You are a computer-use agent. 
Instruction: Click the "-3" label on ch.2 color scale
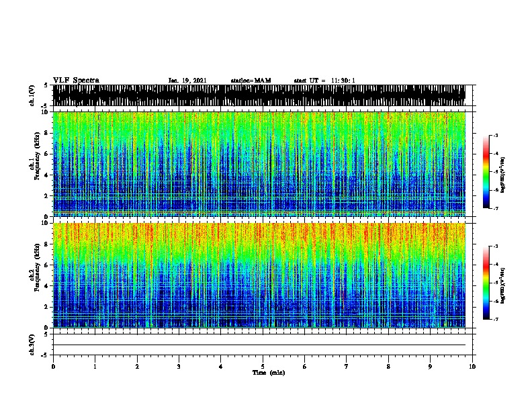tap(495, 246)
